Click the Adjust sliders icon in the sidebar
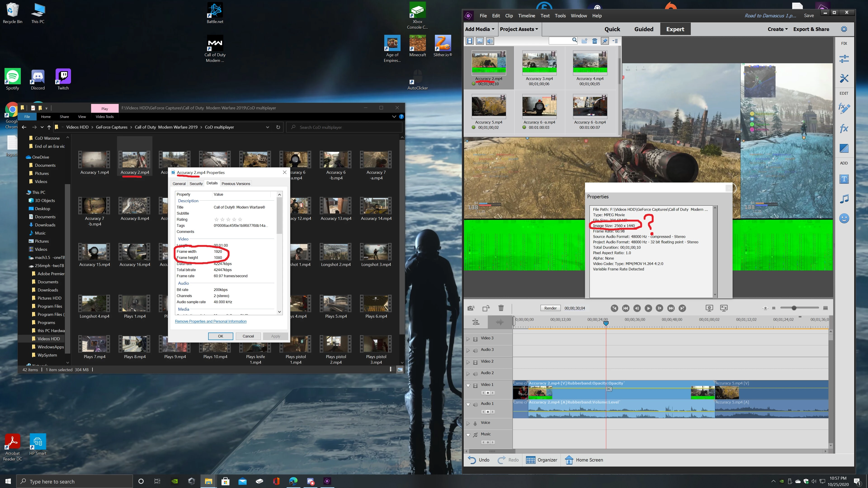 [844, 59]
